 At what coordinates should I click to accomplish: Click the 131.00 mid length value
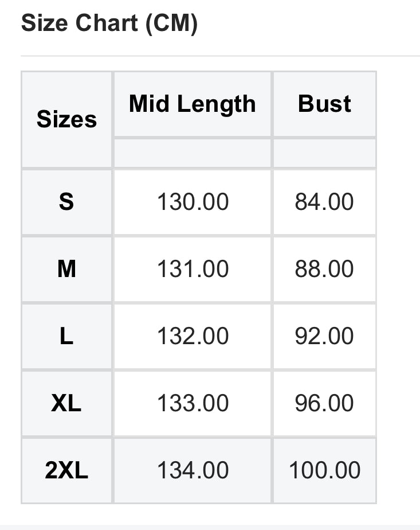click(x=193, y=269)
